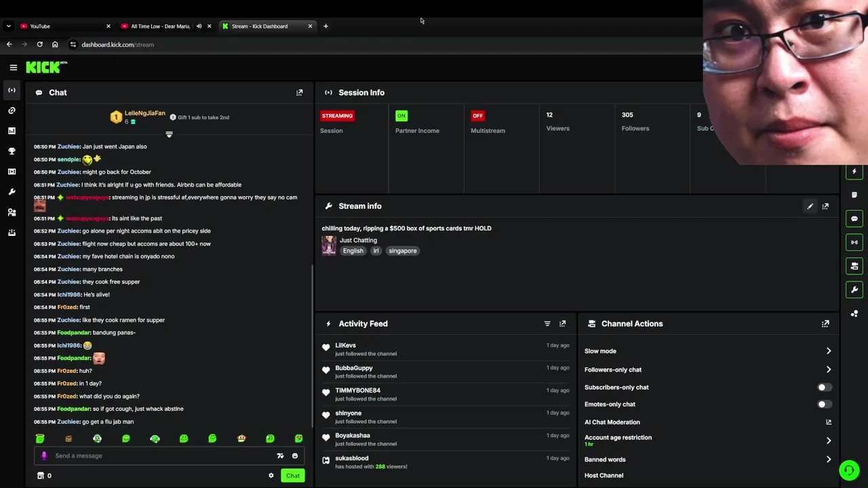This screenshot has width=868, height=488.
Task: Open the Stream page from left sidebar
Action: click(12, 90)
